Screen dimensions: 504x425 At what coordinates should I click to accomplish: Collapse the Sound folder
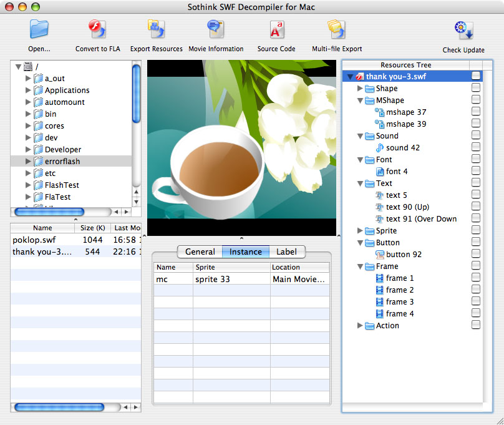(360, 136)
